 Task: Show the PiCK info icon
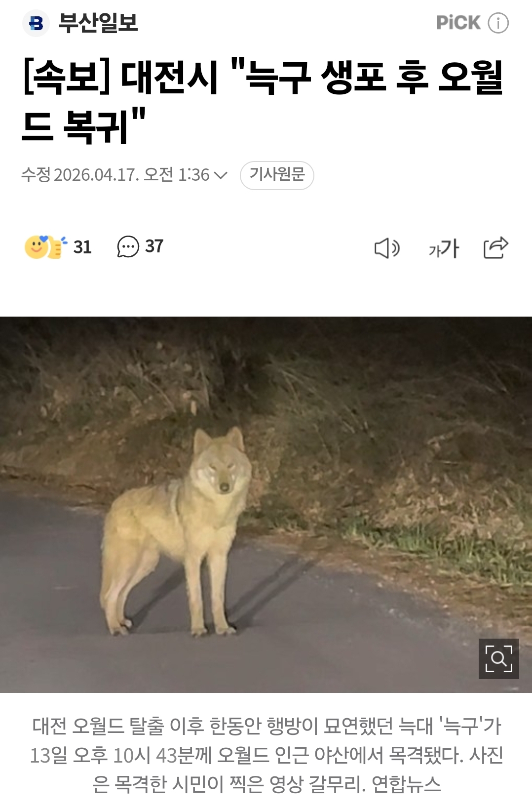pyautogui.click(x=498, y=23)
